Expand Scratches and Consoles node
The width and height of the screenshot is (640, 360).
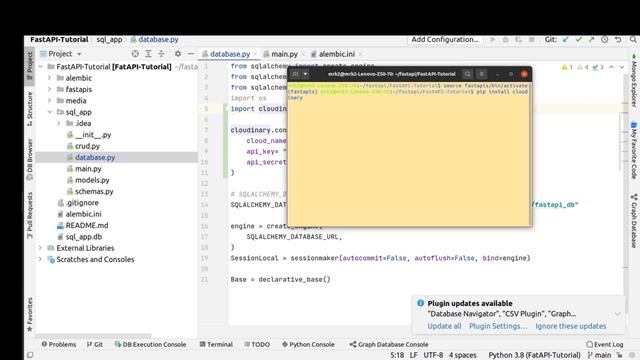click(40, 260)
